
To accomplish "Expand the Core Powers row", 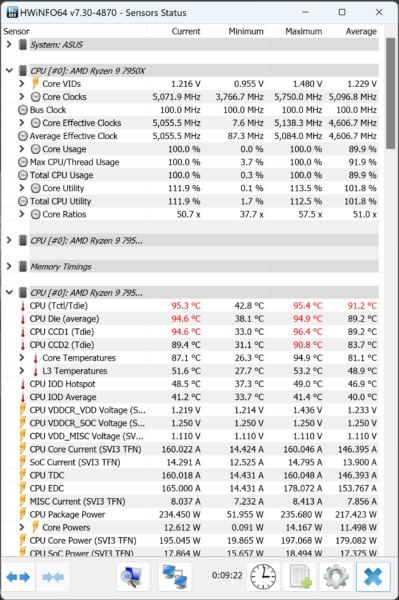I will [x=22, y=527].
